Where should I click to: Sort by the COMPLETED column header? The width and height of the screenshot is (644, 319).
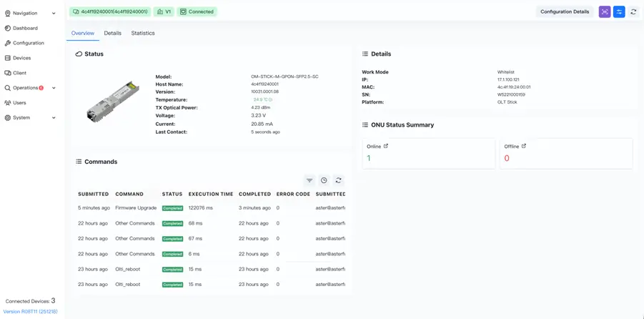coord(254,194)
